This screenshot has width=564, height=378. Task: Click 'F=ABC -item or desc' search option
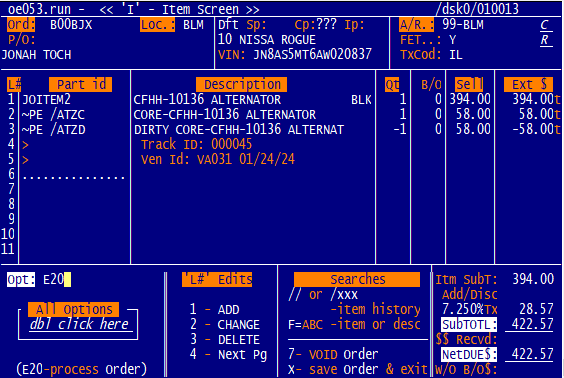[354, 325]
